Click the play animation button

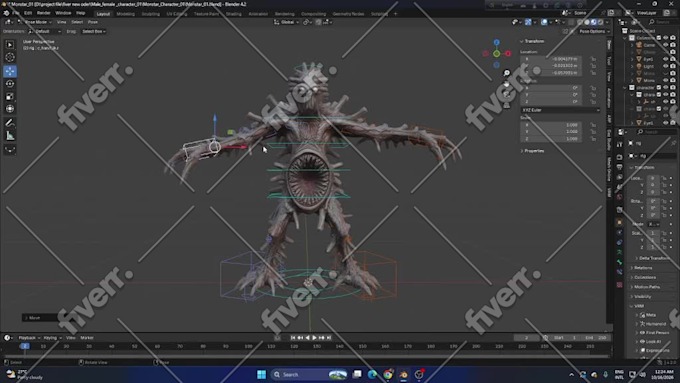pyautogui.click(x=314, y=338)
